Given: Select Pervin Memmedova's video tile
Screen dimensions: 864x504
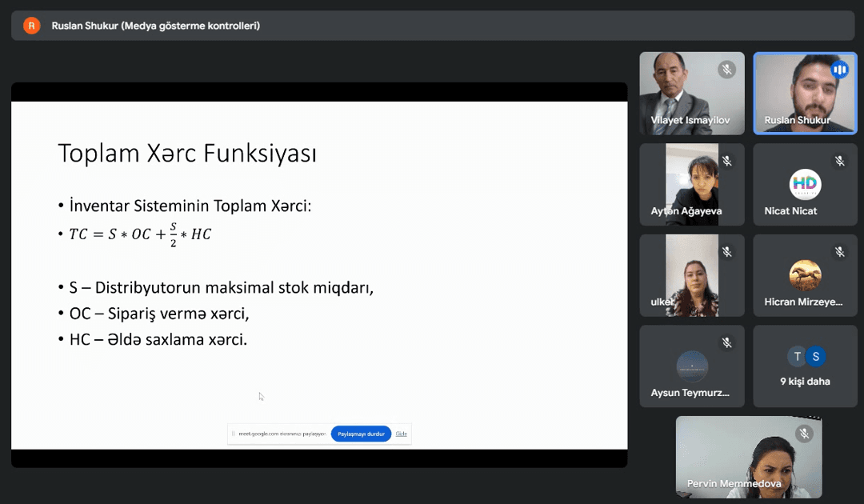Looking at the screenshot, I should [x=749, y=457].
